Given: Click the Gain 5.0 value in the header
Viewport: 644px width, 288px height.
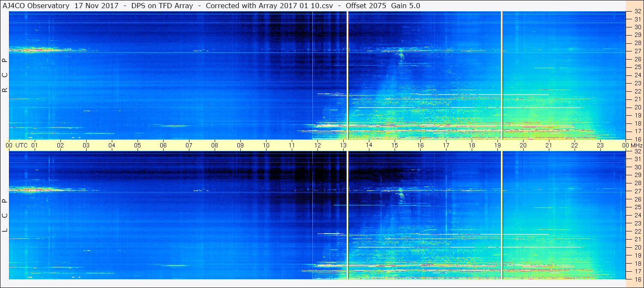Looking at the screenshot, I should [x=405, y=6].
